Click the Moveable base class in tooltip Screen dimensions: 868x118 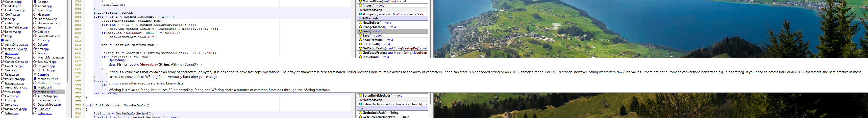coord(148,65)
